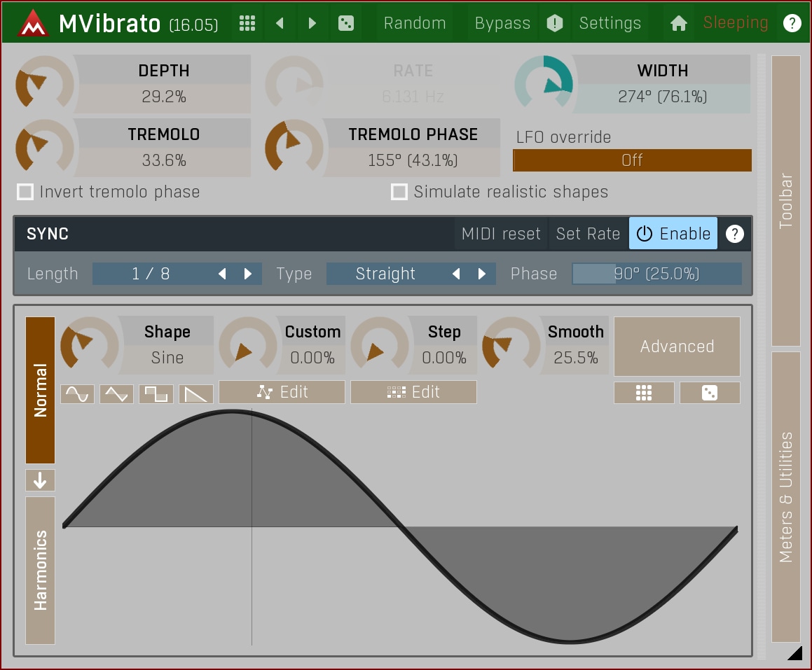Screen dimensions: 812x670
Task: Select sine wave shape preset icon
Action: 77,394
